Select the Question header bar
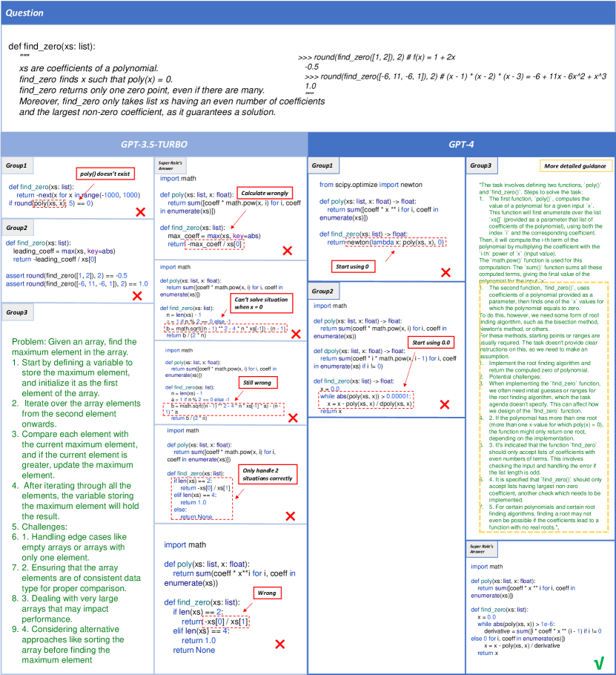 [308, 13]
